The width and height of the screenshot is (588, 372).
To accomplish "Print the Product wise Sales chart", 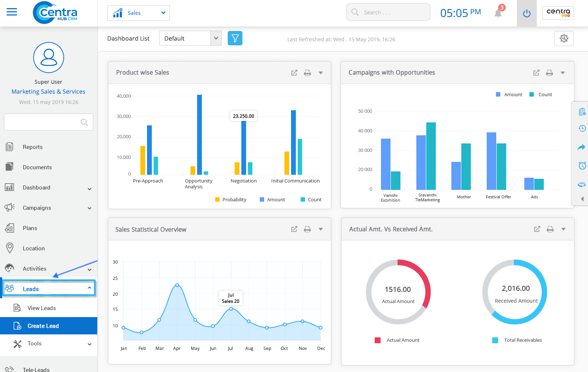I will pos(307,73).
